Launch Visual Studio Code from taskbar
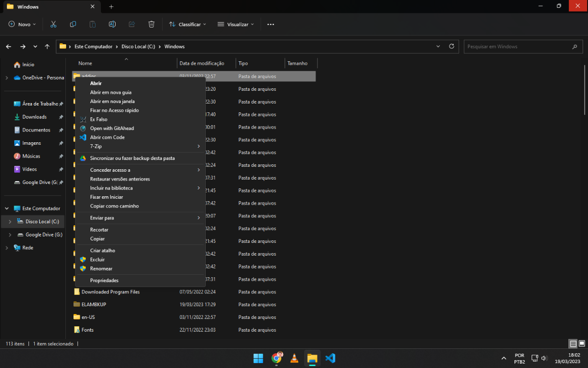Viewport: 588px width, 368px height. 330,358
